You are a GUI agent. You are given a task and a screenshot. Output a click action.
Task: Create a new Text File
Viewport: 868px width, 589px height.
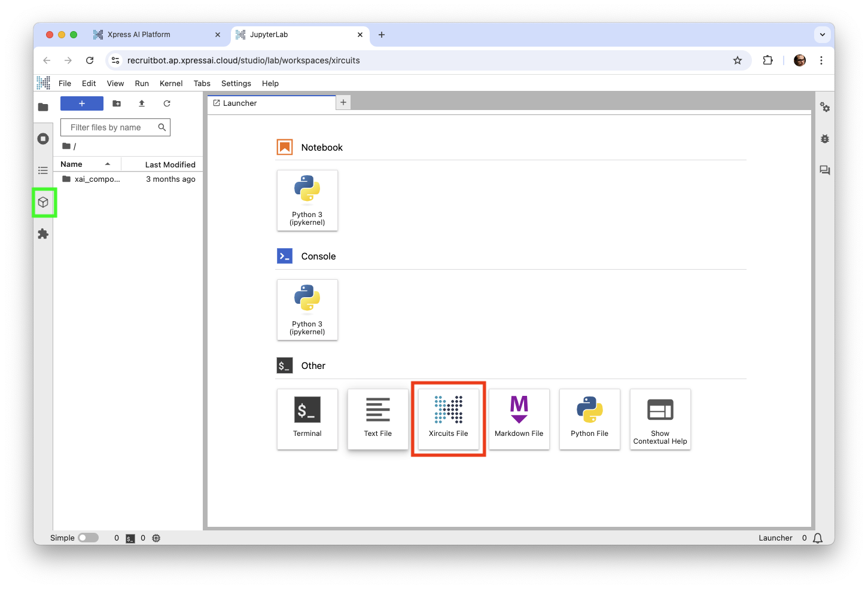coord(378,419)
